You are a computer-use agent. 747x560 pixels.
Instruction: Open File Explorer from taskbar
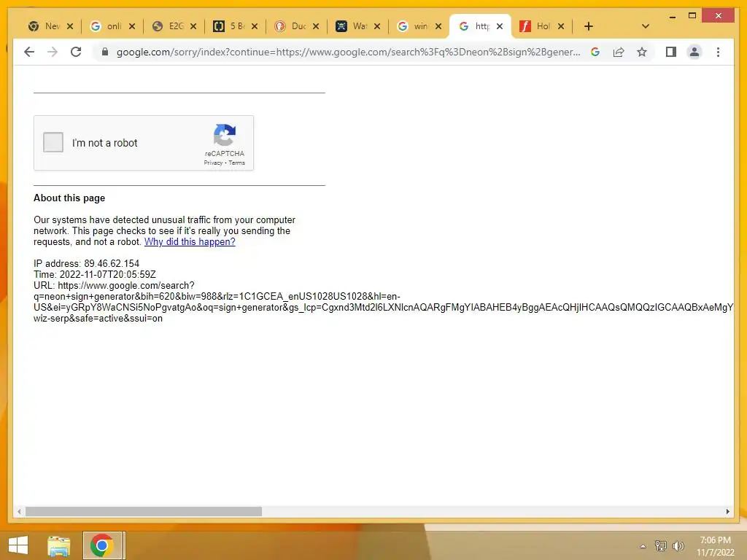(58, 545)
